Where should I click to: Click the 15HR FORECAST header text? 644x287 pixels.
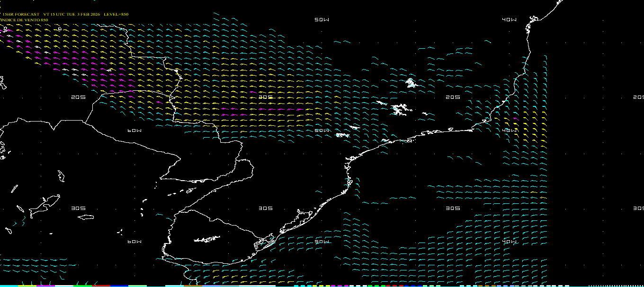coord(21,14)
